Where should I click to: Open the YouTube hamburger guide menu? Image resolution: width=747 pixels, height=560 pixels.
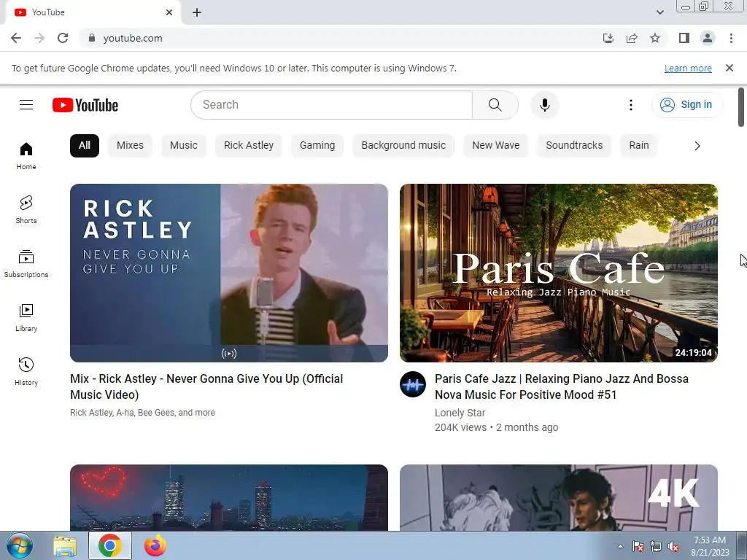[26, 105]
